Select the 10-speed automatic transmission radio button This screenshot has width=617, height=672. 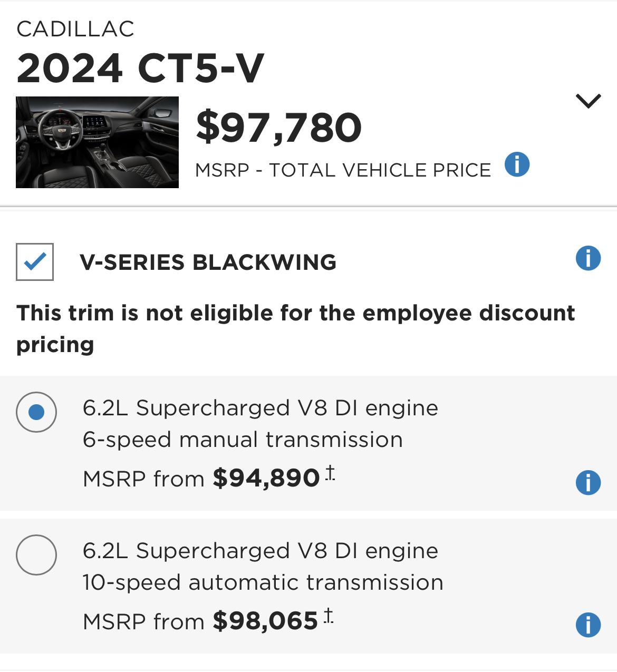point(36,555)
